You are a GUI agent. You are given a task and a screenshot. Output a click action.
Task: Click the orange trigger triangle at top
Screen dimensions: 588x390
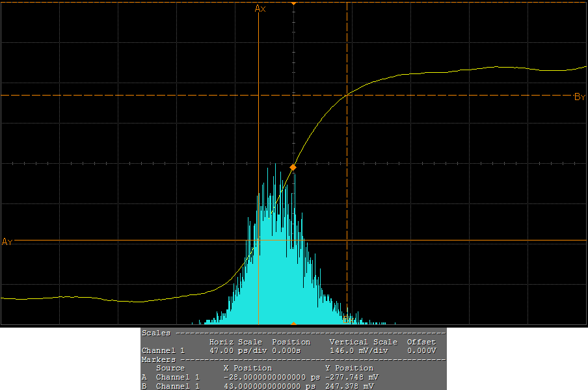pos(293,3)
